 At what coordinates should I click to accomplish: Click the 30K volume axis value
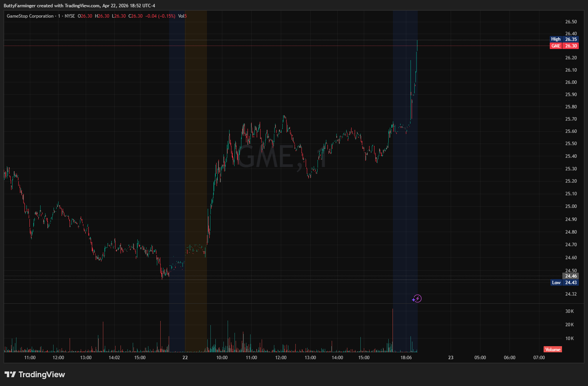point(569,311)
